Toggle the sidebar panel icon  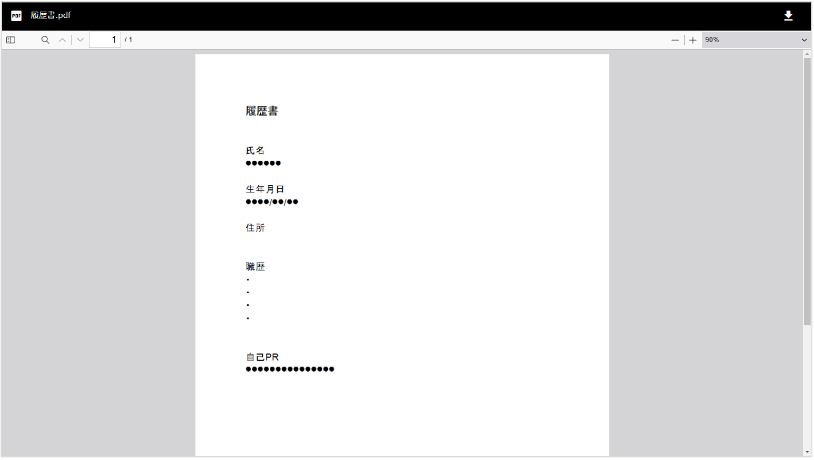[11, 40]
